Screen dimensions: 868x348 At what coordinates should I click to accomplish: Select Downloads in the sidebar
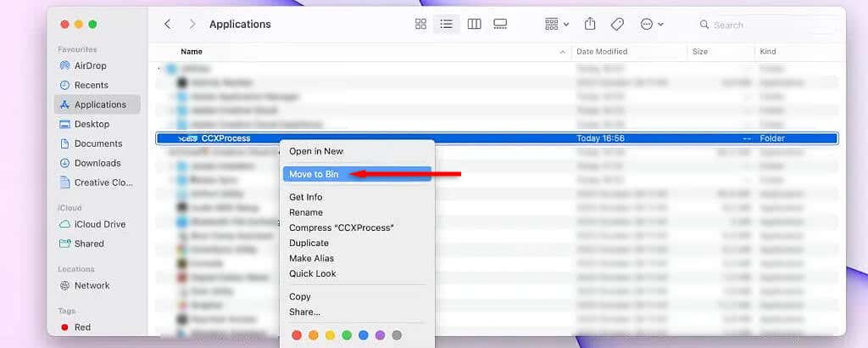[97, 163]
